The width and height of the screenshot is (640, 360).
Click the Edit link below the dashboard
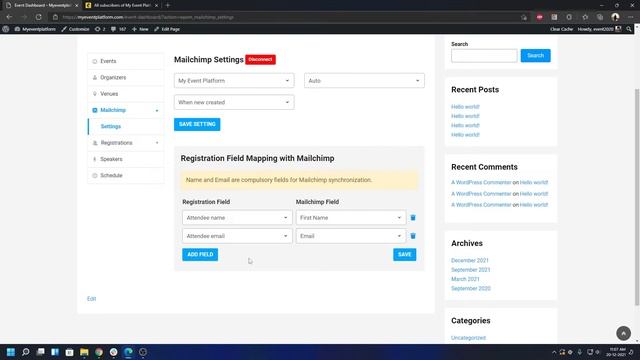91,299
